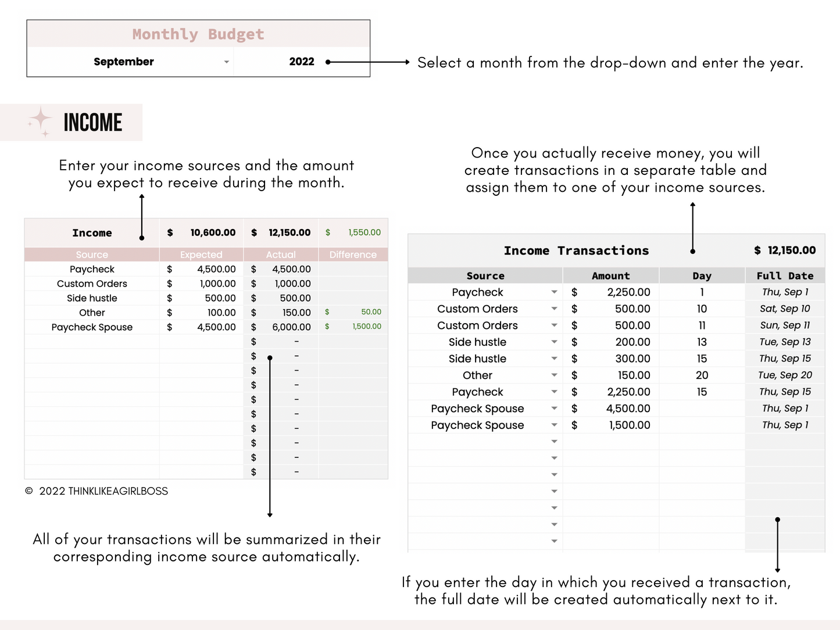Open the Other source drop-down in transactions
This screenshot has width=840, height=630.
554,375
